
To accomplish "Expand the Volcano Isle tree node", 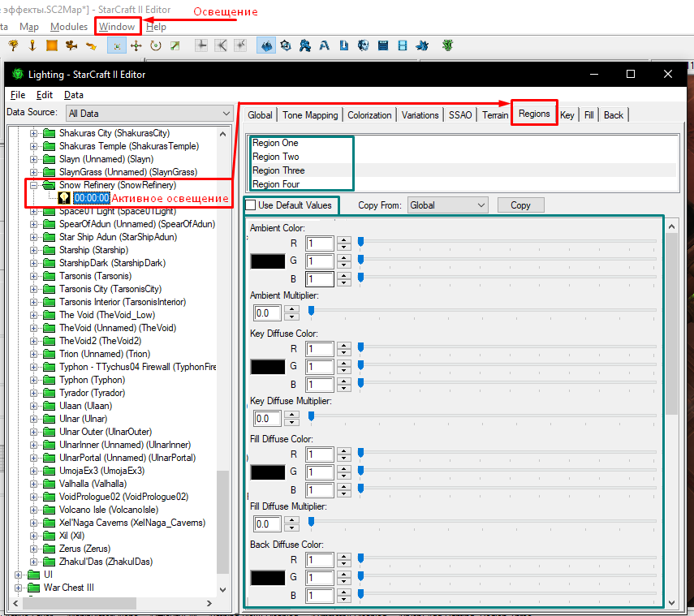I will [x=33, y=510].
